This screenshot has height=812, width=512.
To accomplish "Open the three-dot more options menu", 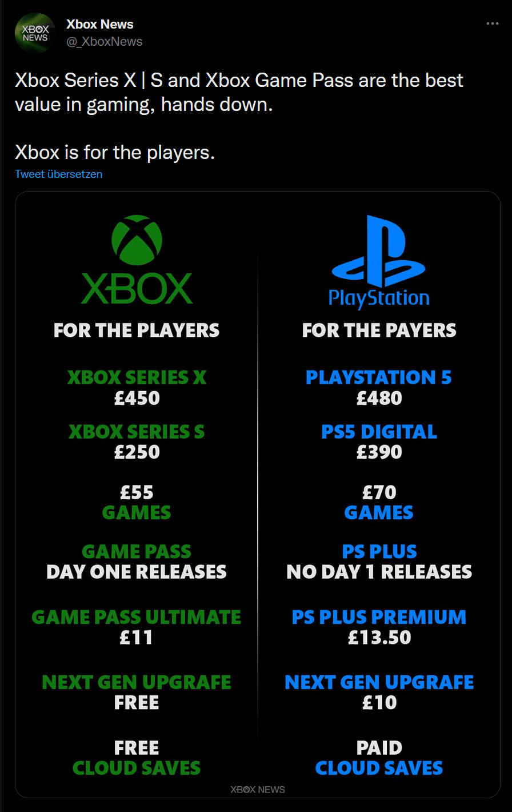I will (492, 24).
